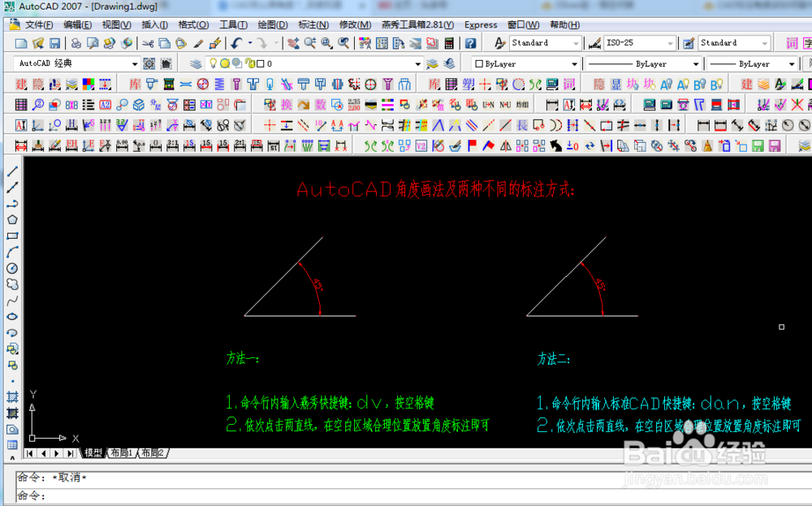Open the linetype ByLayer dropdown
The width and height of the screenshot is (812, 506).
pos(696,64)
